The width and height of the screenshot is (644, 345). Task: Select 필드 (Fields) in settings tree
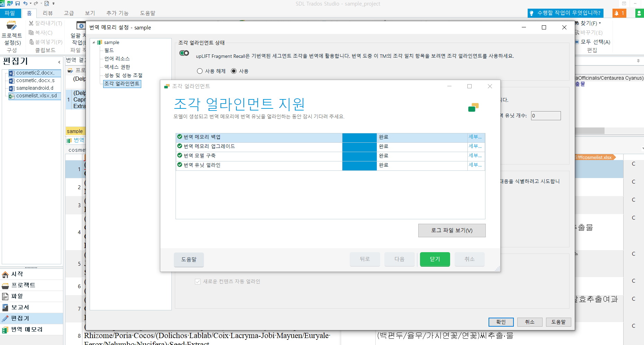click(x=109, y=50)
